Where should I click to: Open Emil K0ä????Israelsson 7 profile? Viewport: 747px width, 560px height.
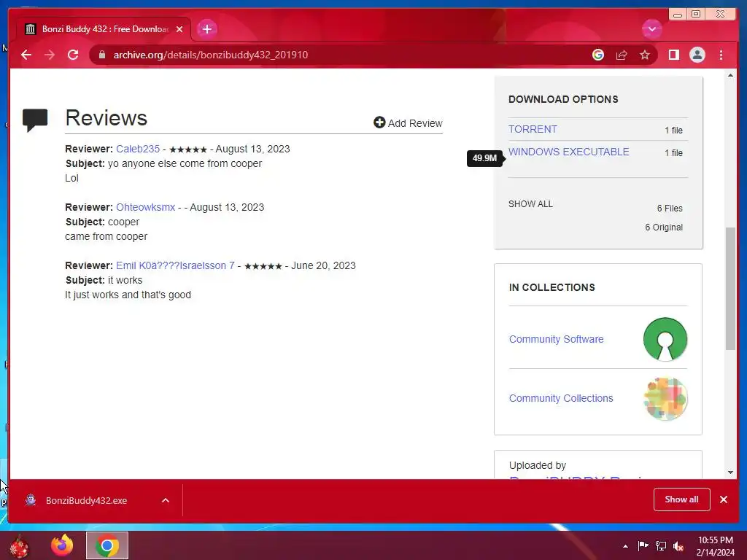click(175, 265)
